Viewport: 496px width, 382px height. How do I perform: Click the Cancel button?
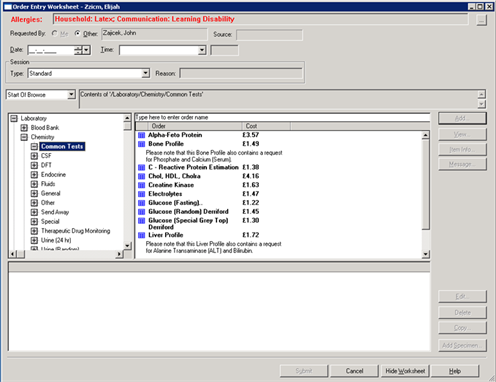354,371
